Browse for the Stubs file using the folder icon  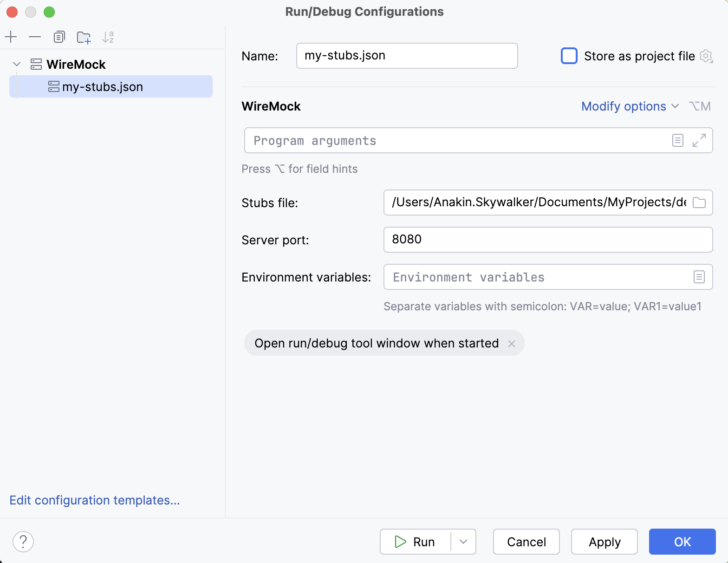tap(699, 203)
